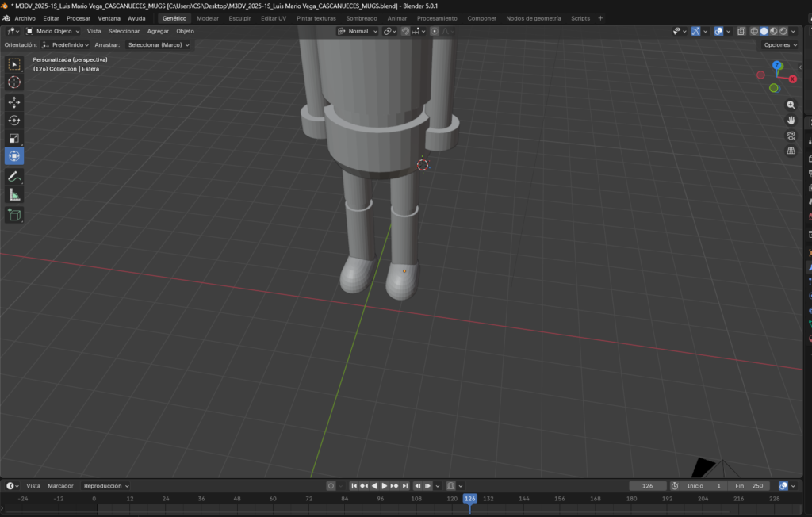
Task: Open the Archivo menu
Action: point(25,18)
